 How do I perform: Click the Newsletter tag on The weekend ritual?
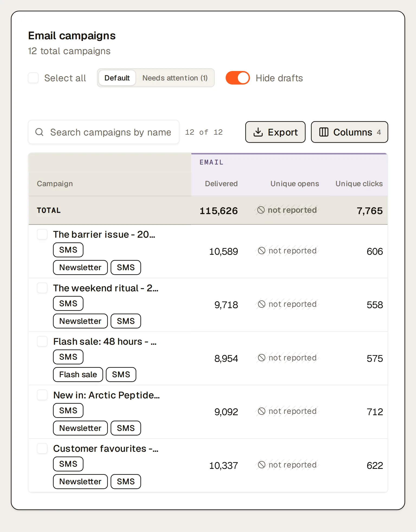(80, 321)
